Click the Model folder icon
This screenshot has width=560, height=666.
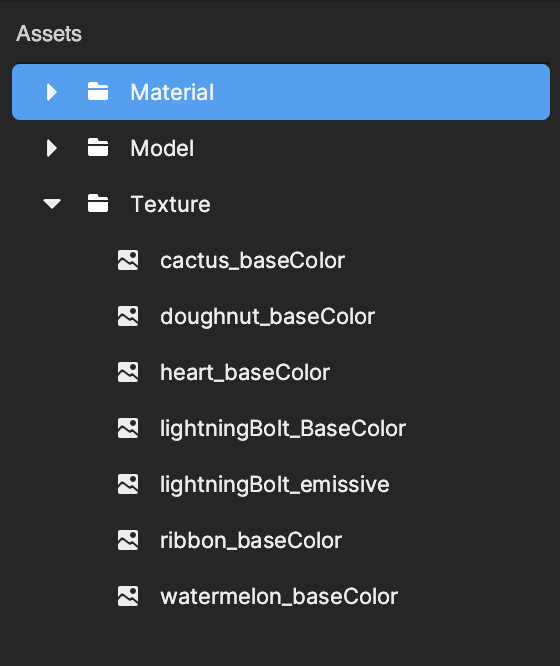98,147
